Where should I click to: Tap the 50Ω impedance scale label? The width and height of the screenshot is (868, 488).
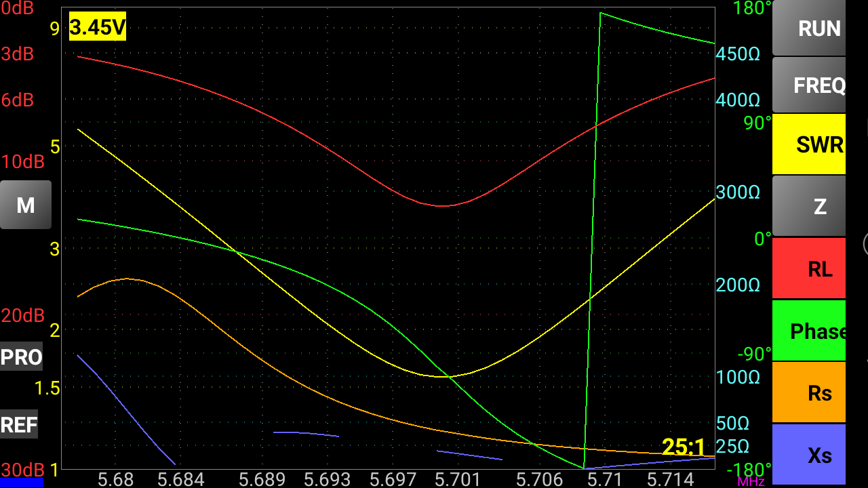(732, 424)
